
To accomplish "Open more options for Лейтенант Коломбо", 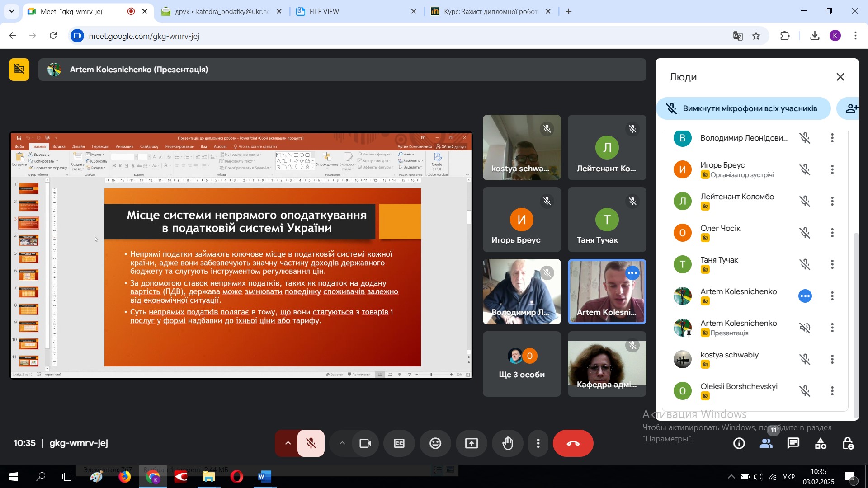I will 832,201.
